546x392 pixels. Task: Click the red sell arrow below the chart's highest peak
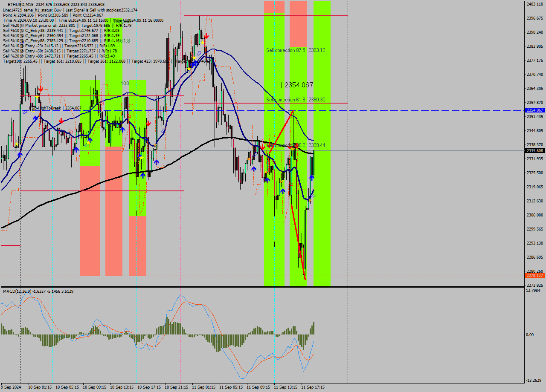(206, 37)
